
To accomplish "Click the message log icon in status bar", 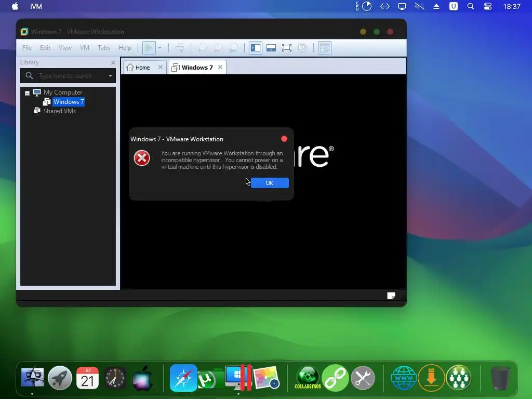I will (x=391, y=296).
